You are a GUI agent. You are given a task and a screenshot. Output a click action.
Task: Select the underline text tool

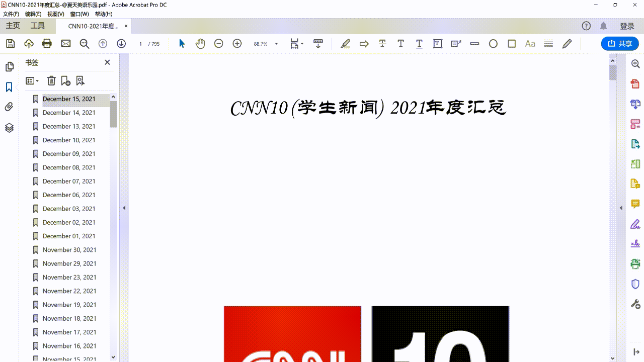tap(419, 44)
